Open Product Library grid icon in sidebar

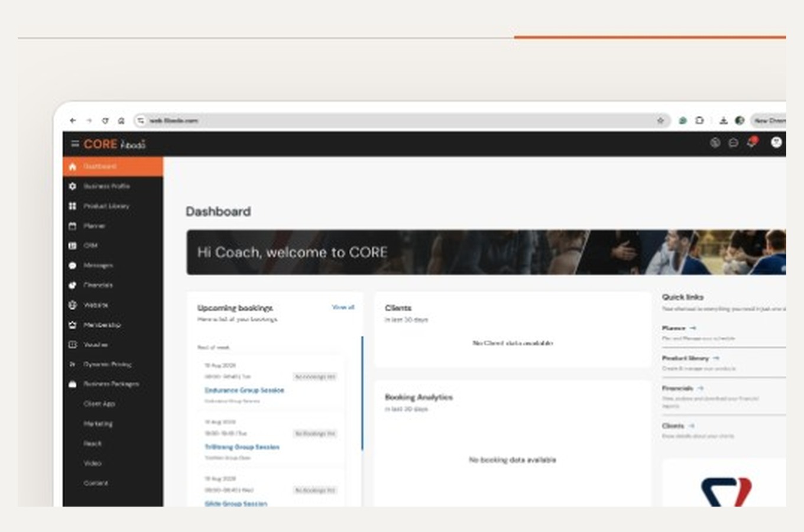click(x=73, y=206)
